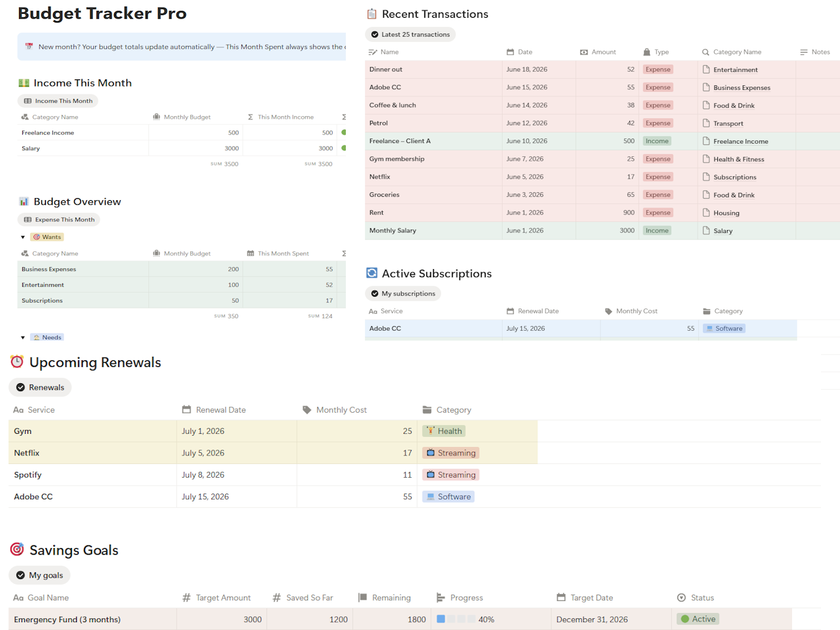Click 40% progress bar for Emergency Fund

coord(465,619)
